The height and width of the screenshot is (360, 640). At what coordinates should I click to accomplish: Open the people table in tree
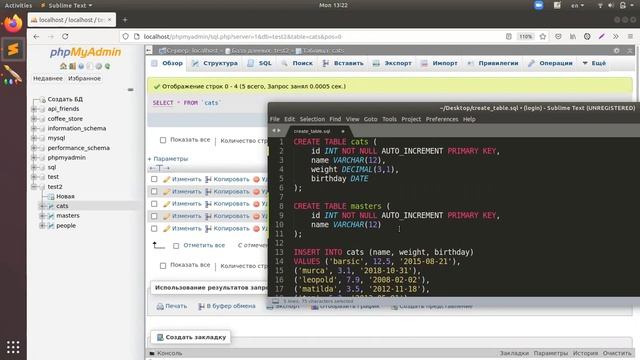[x=66, y=225]
